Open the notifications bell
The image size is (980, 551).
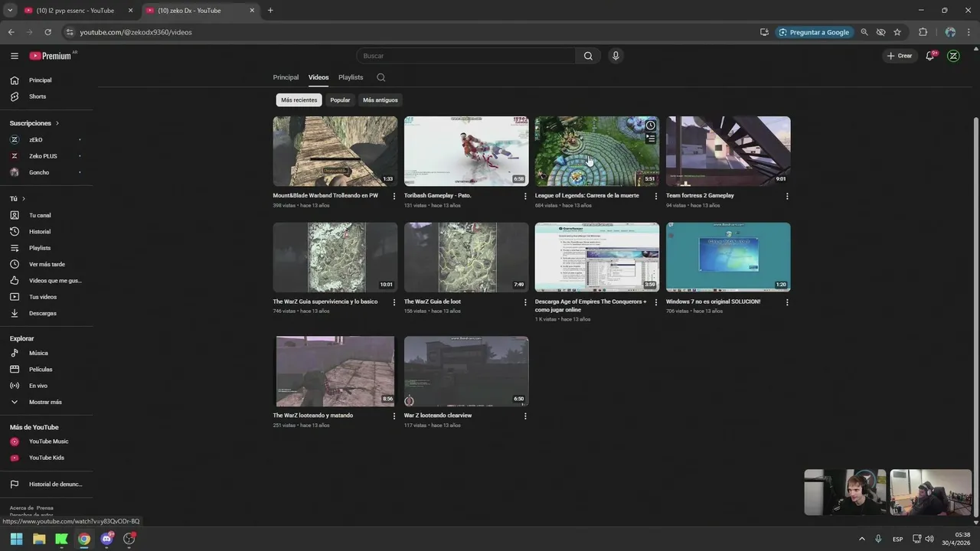[x=930, y=56]
